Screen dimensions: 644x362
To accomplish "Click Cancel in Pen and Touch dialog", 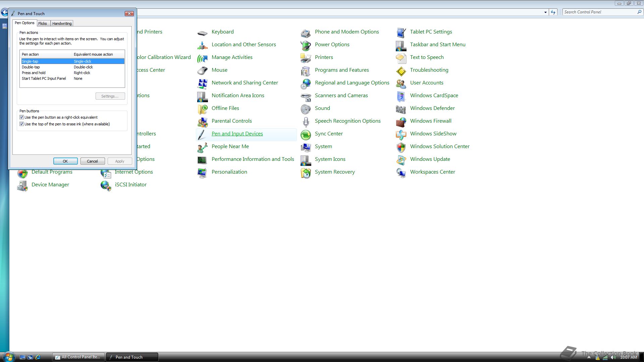I will [93, 161].
